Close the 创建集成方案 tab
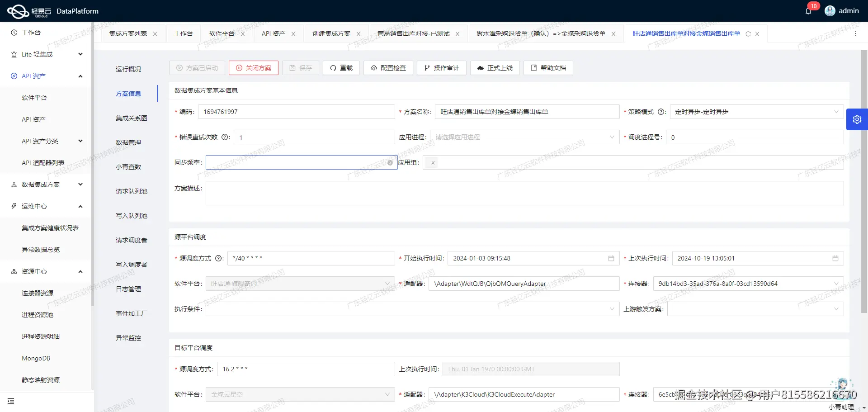Viewport: 868px width, 412px height. 359,34
